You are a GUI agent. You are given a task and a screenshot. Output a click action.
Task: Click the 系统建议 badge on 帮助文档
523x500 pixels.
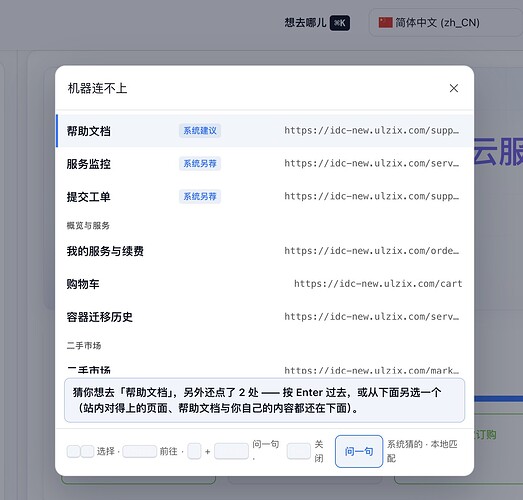point(200,131)
